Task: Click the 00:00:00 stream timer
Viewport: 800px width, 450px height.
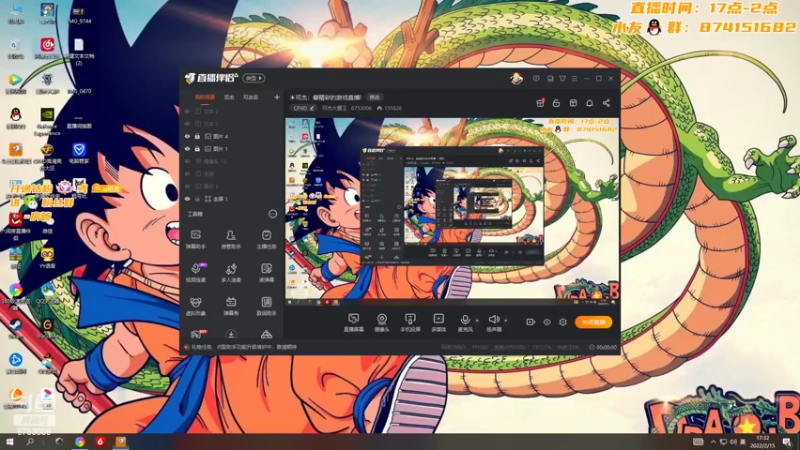Action: (606, 347)
